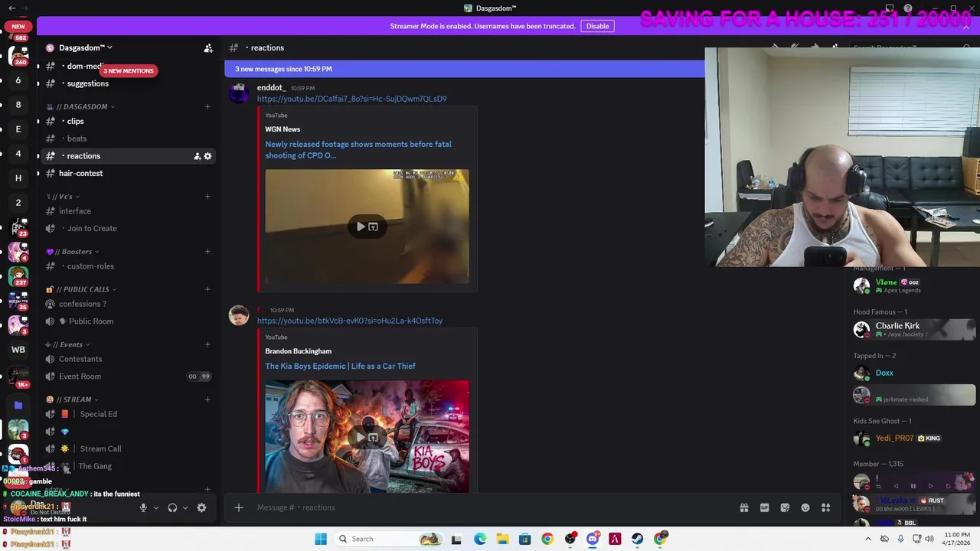
Task: Jump to 3 NEW MENTIONS pill
Action: 129,70
